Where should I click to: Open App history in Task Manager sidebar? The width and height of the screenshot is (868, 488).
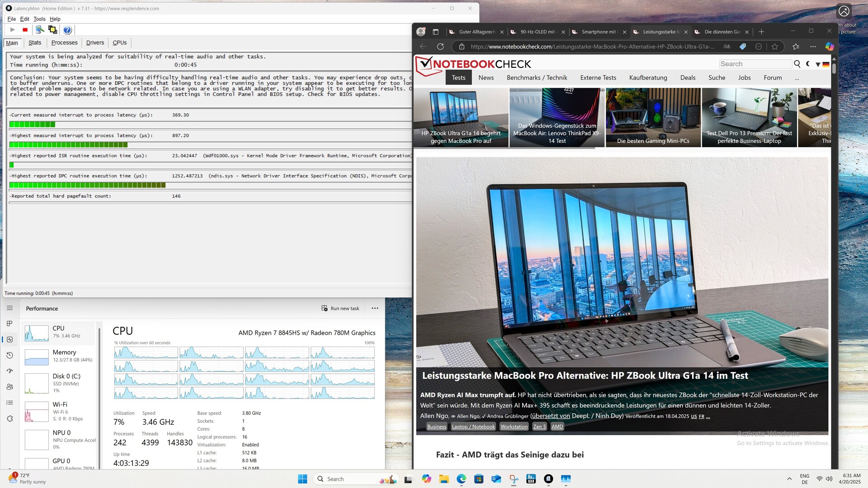tap(10, 355)
